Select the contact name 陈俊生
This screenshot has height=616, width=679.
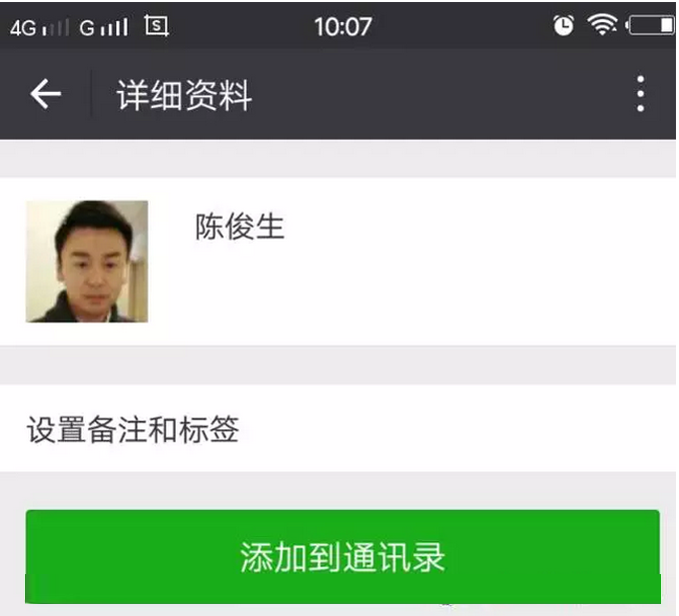[240, 227]
